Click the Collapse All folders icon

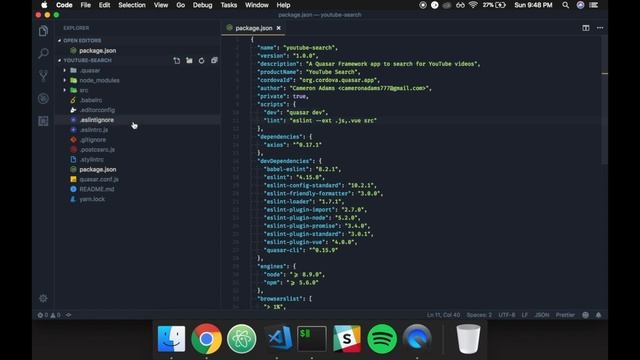(x=214, y=60)
